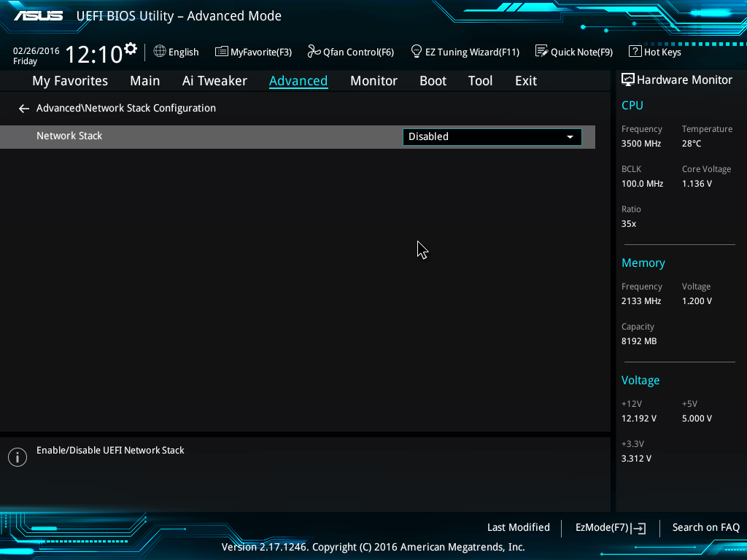
Task: Expand the Network Stack dropdown arrow
Action: click(570, 137)
